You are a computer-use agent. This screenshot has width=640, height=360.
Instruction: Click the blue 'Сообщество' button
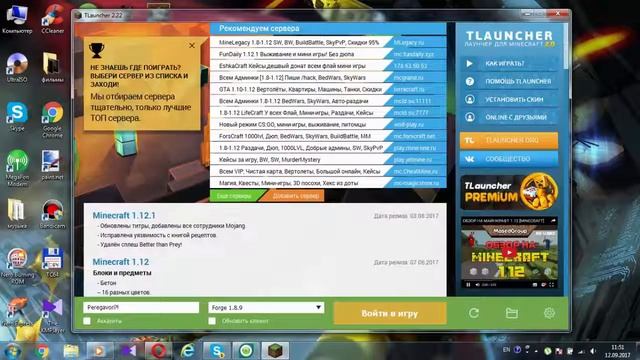coord(509,159)
